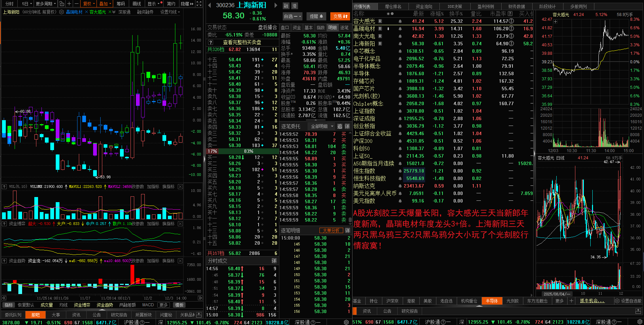This screenshot has width=644, height=325.
Task: Click 市盈率 column help icon
Action: click(x=510, y=14)
